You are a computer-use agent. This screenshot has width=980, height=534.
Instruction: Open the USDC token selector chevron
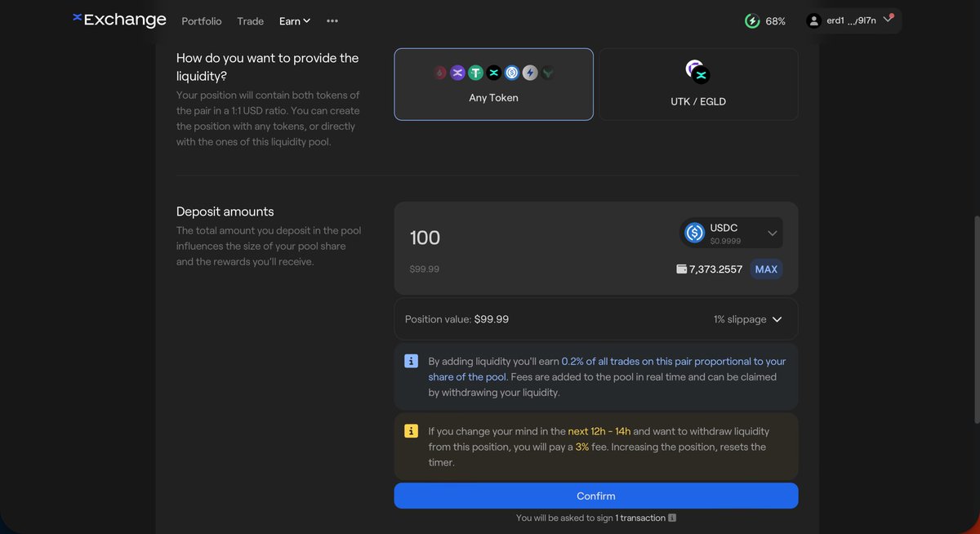click(x=773, y=234)
